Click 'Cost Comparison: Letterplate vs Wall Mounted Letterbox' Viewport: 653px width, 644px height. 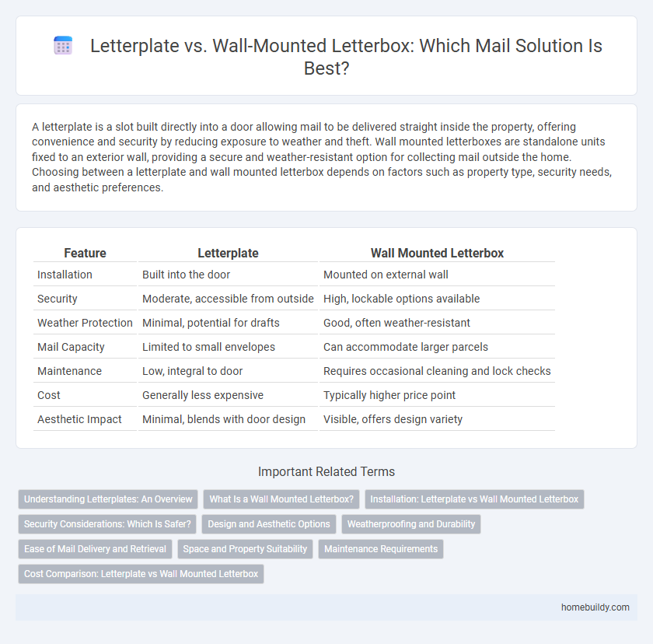[x=140, y=574]
